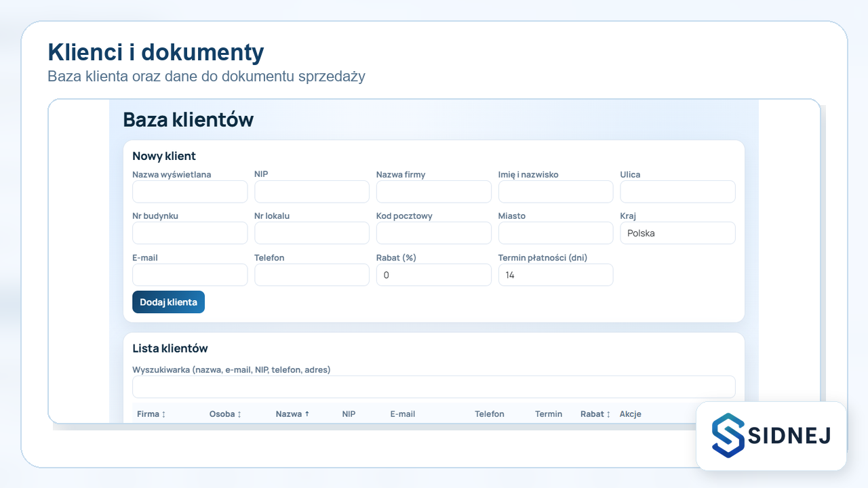
Task: Select the Kod pocztowy field
Action: tap(434, 233)
